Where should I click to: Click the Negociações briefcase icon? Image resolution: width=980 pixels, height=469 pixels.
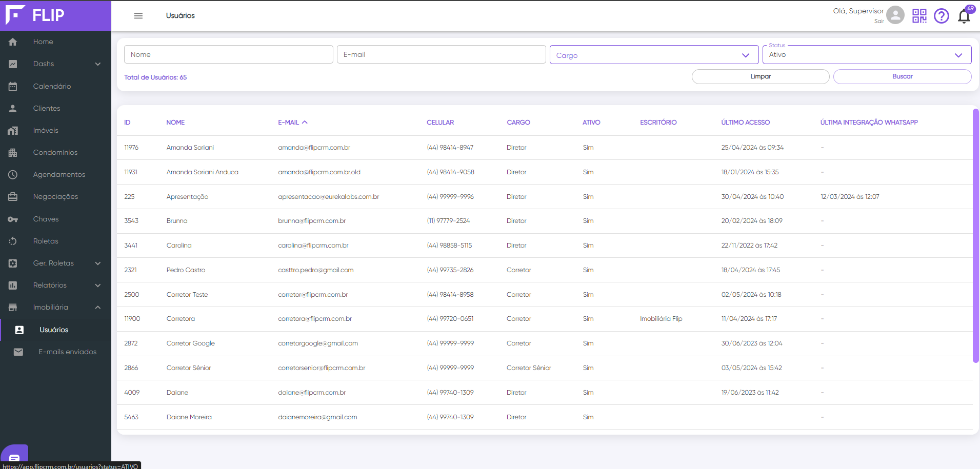(x=13, y=197)
